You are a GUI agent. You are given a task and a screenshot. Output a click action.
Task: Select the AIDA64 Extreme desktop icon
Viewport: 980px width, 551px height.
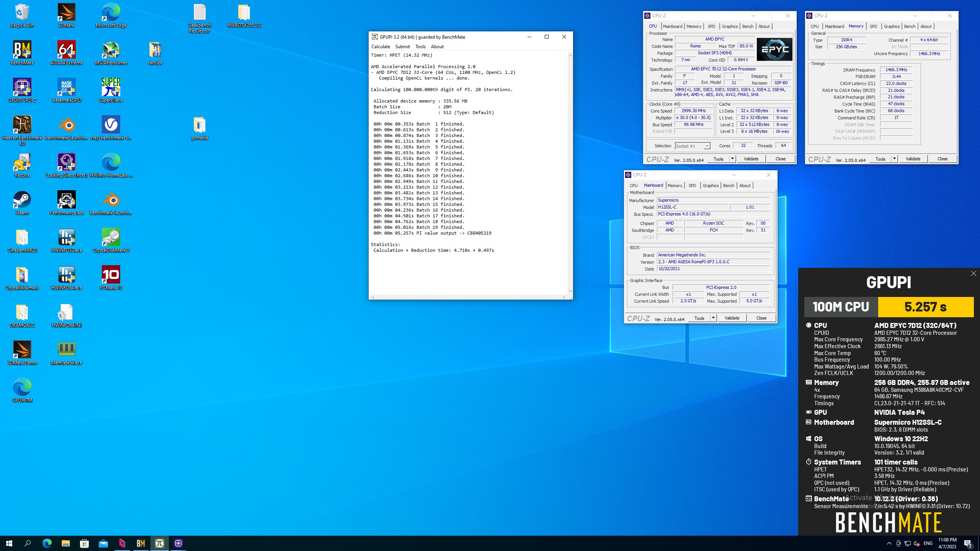pos(66,53)
